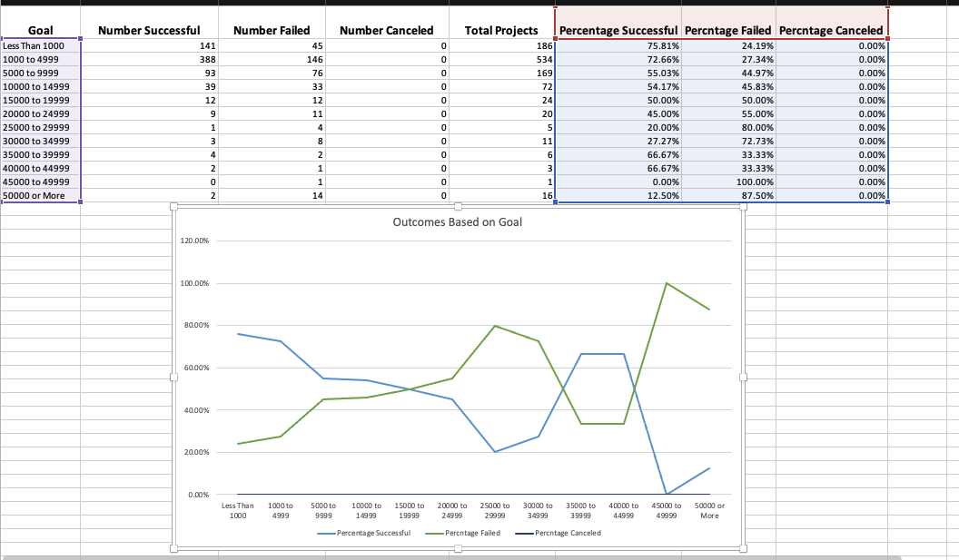This screenshot has height=560, width=959.
Task: Select the '50000 or More' chart axis label
Action: [x=709, y=510]
